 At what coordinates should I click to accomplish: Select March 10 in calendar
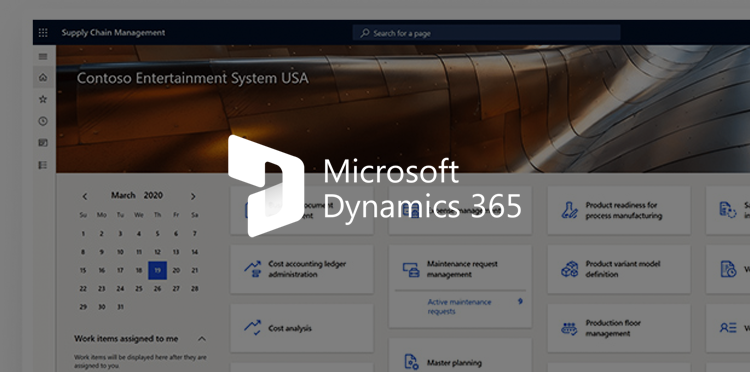coord(120,252)
